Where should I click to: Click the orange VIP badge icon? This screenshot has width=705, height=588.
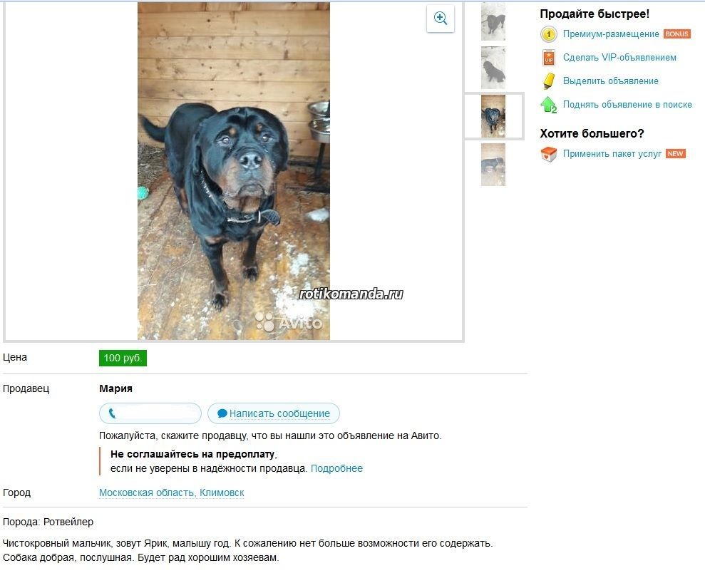click(x=549, y=58)
